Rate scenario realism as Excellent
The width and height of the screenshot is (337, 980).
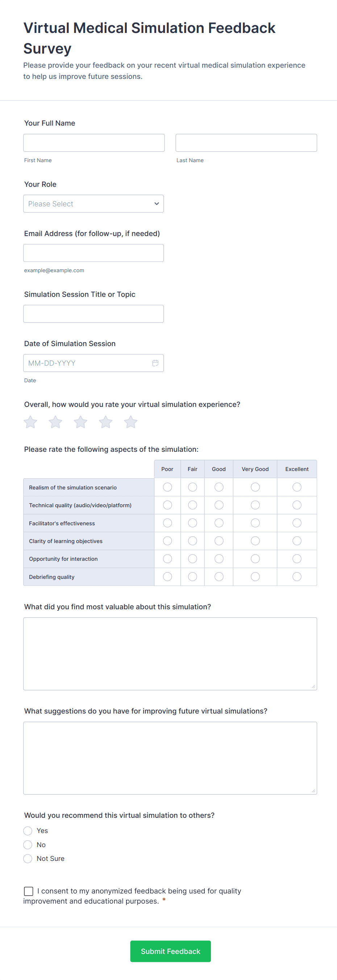pyautogui.click(x=297, y=487)
